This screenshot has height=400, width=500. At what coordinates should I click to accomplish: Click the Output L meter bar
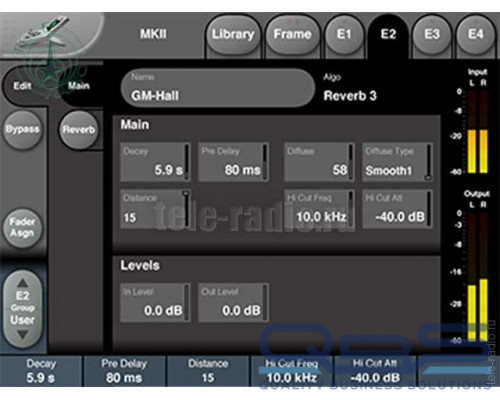(472, 277)
